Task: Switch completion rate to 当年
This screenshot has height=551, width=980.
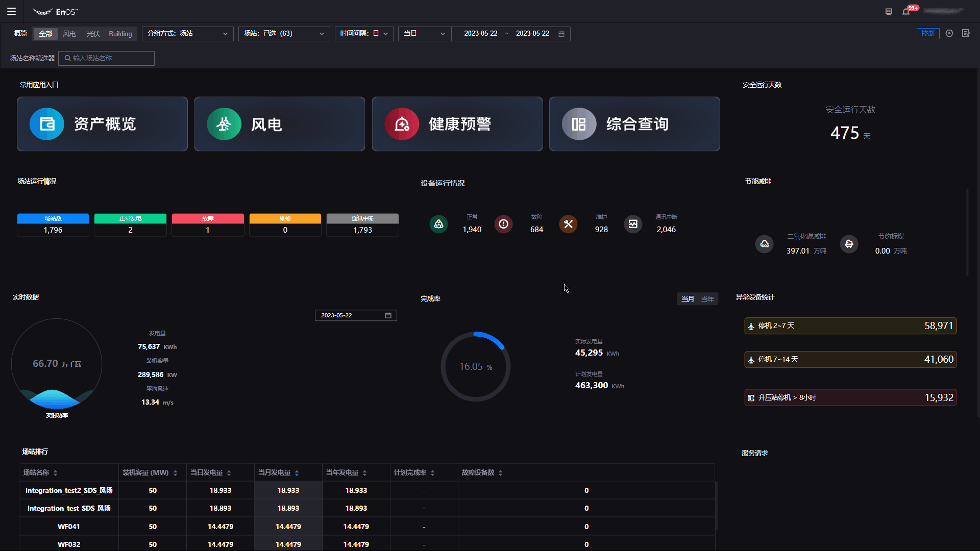Action: [707, 299]
